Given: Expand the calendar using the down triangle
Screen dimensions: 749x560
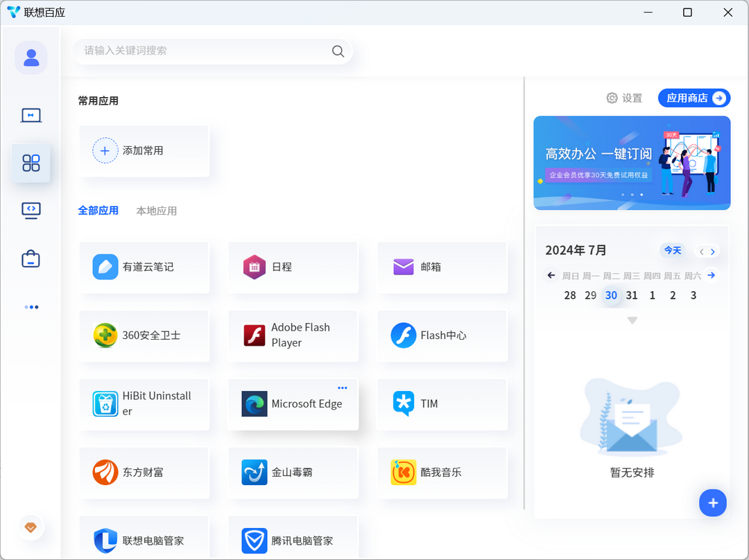Looking at the screenshot, I should pyautogui.click(x=631, y=320).
